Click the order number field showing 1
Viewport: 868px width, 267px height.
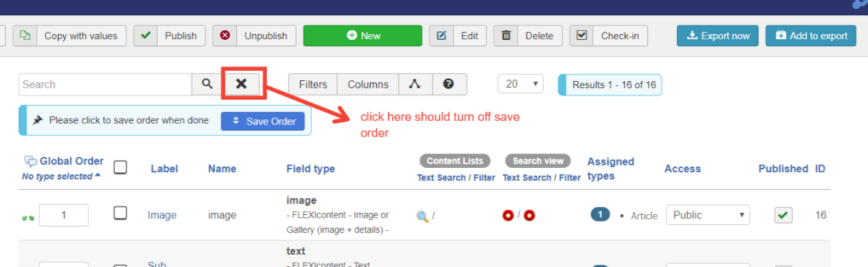point(64,215)
